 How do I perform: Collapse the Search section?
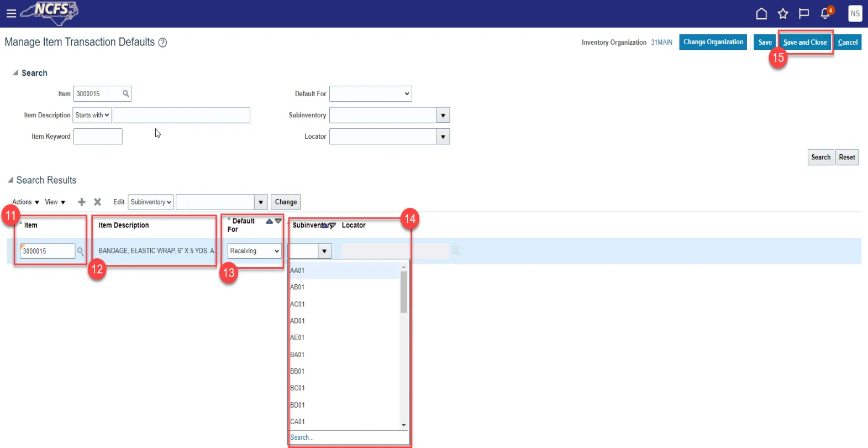[15, 73]
